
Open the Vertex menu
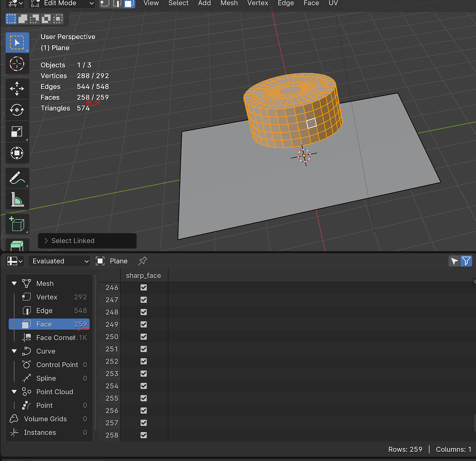coord(258,3)
